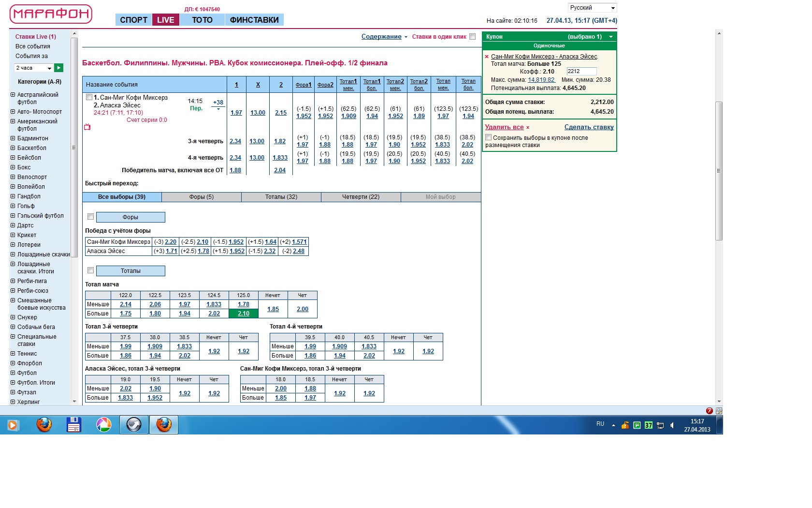The width and height of the screenshot is (812, 508).
Task: Open the Содержание dropdown menu
Action: click(384, 37)
